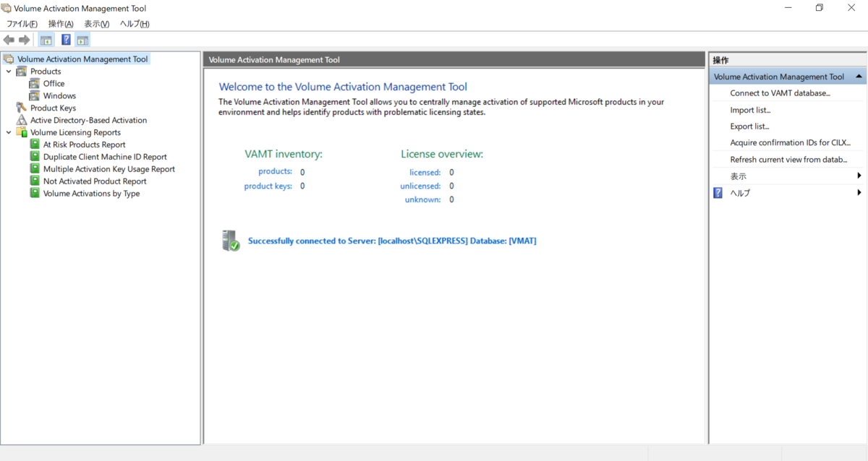
Task: Click the Volume Activation Management Tool root node icon
Action: pos(9,59)
